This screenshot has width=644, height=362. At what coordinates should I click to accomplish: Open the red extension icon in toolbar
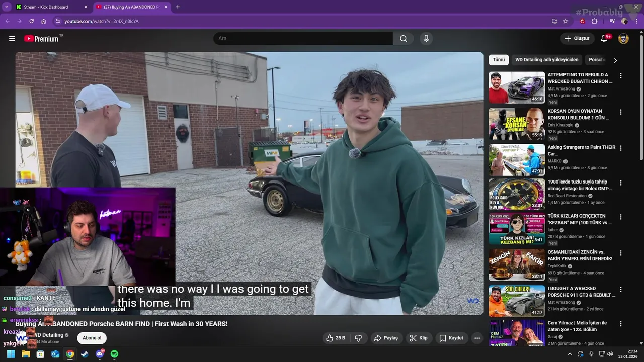[x=583, y=21]
